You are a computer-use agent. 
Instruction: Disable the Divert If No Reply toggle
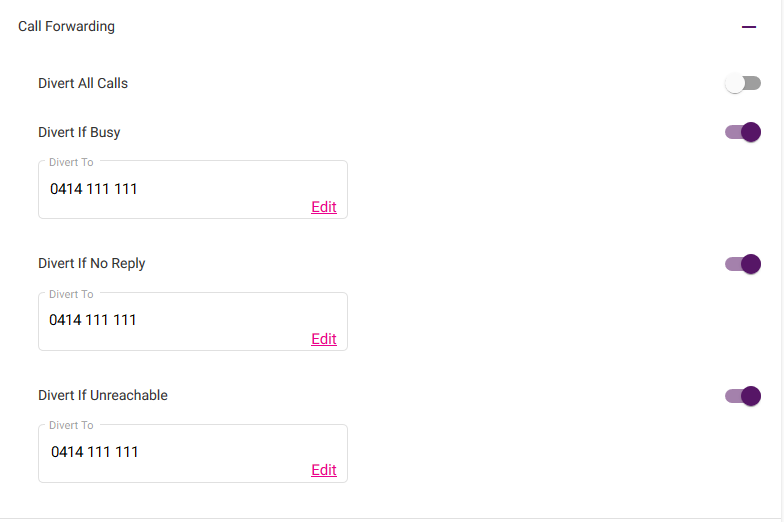click(743, 264)
